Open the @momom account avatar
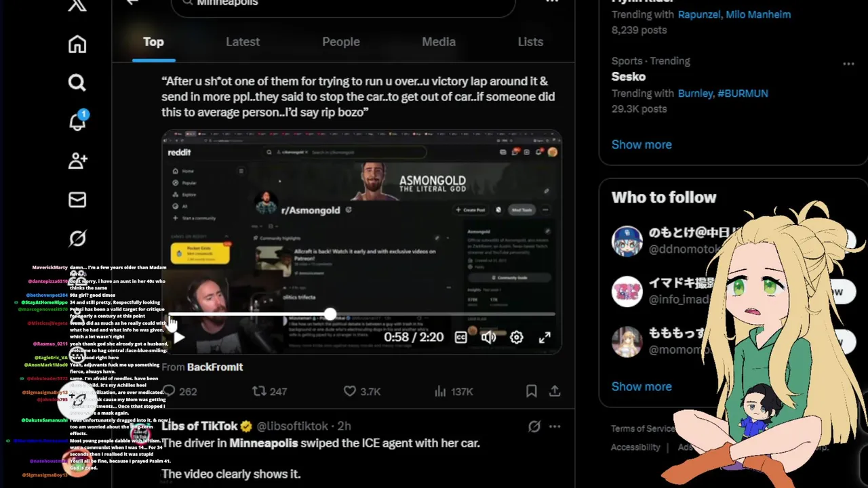 pyautogui.click(x=627, y=342)
